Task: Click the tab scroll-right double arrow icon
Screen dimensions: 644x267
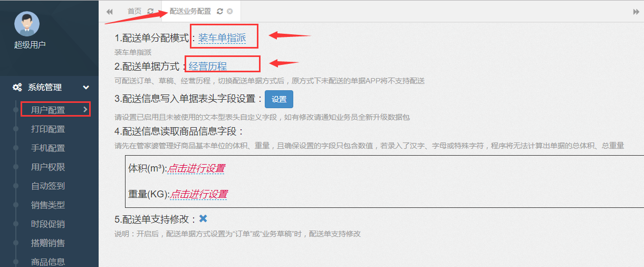Action: [x=636, y=12]
